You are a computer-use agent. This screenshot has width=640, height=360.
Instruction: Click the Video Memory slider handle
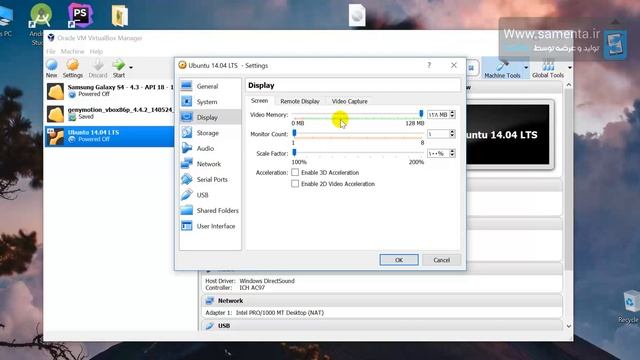coord(421,114)
